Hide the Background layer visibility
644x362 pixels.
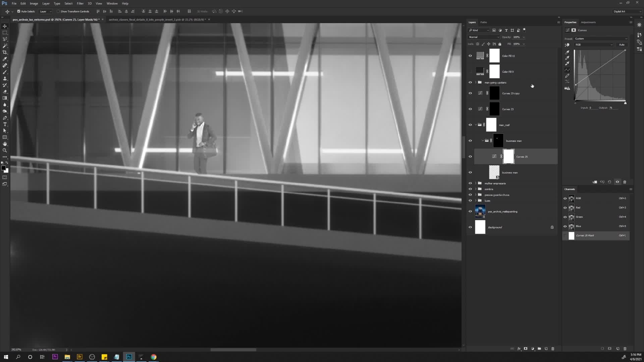point(470,227)
